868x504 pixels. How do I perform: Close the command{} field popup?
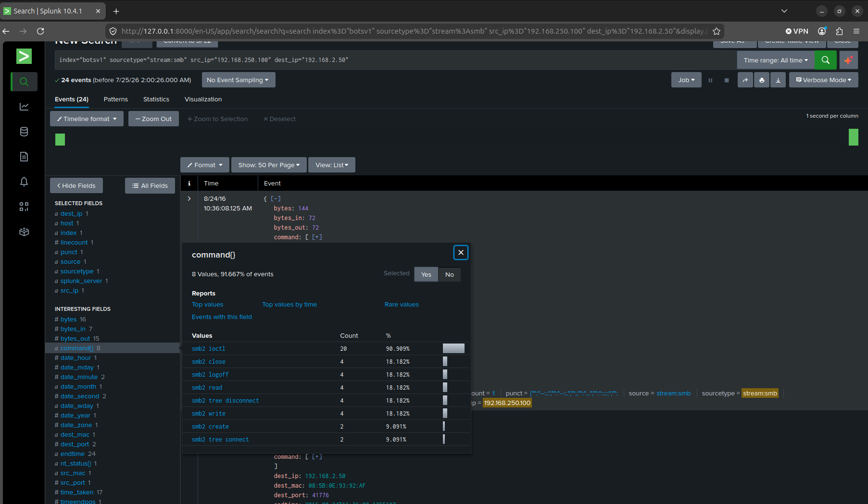[x=461, y=252]
